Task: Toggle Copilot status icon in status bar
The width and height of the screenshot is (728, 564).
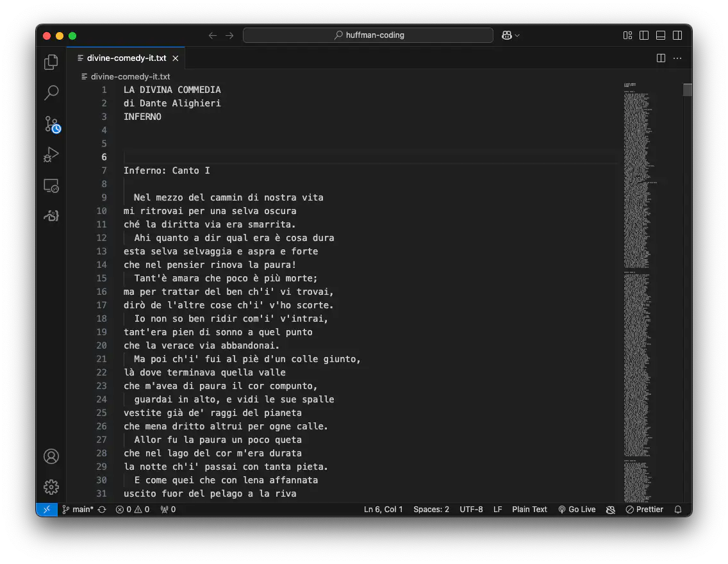Action: (611, 510)
